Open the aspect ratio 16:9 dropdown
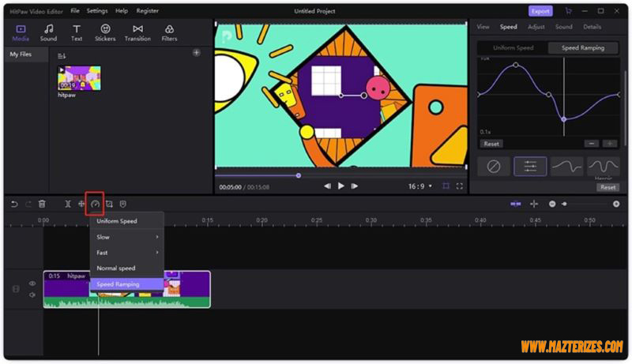632x364 pixels. click(x=420, y=186)
